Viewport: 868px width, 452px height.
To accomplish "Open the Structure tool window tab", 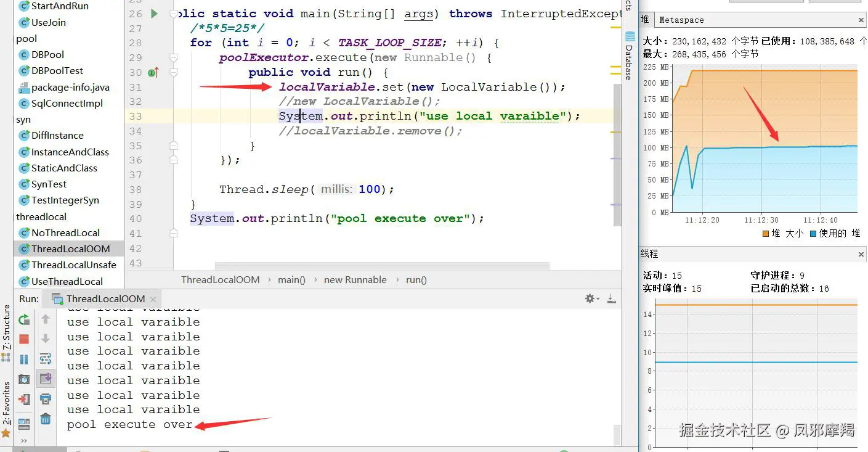I will pos(6,332).
